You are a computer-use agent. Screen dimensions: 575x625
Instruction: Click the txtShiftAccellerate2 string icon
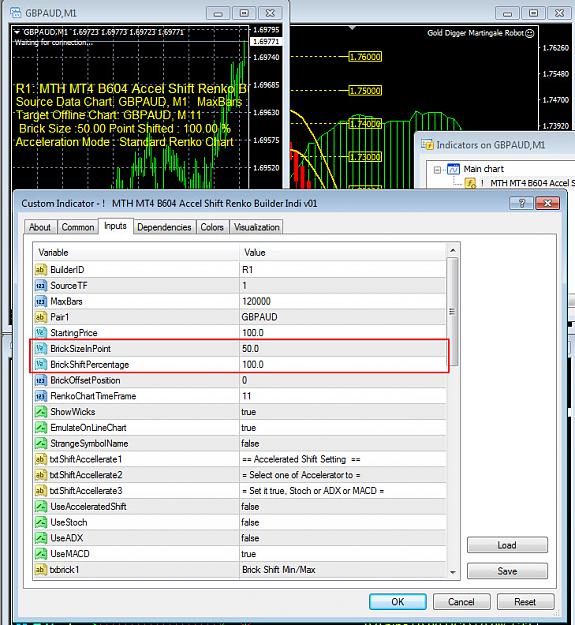coord(41,475)
